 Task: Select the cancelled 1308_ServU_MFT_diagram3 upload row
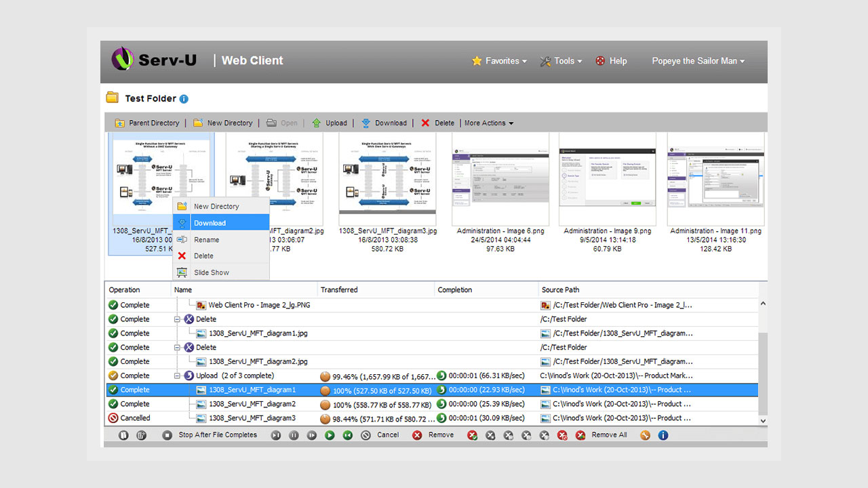tap(431, 418)
